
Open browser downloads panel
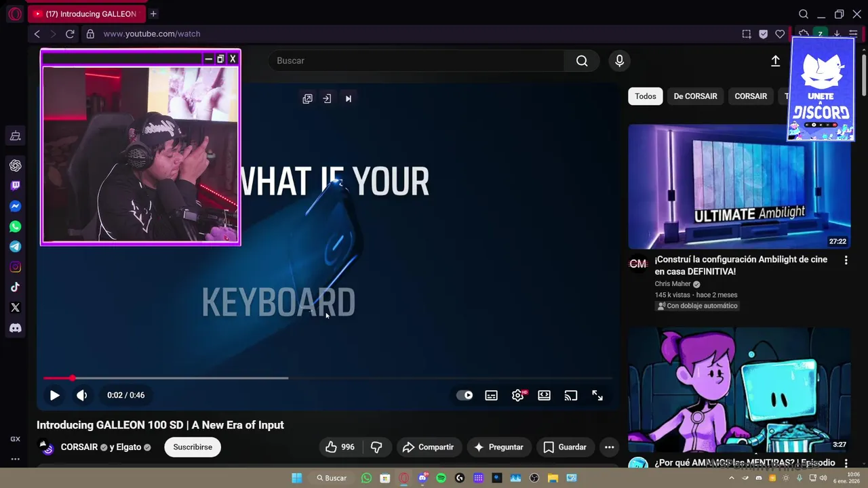pyautogui.click(x=837, y=34)
